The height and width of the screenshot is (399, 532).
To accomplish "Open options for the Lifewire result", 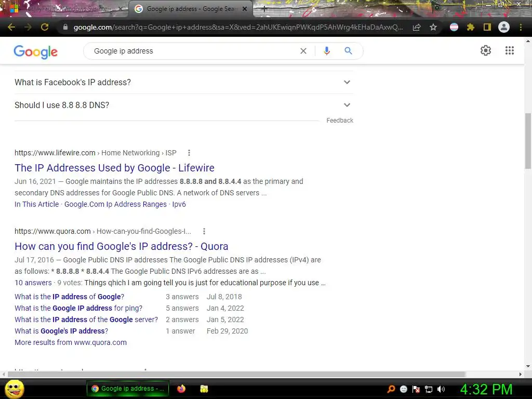I will coord(189,153).
